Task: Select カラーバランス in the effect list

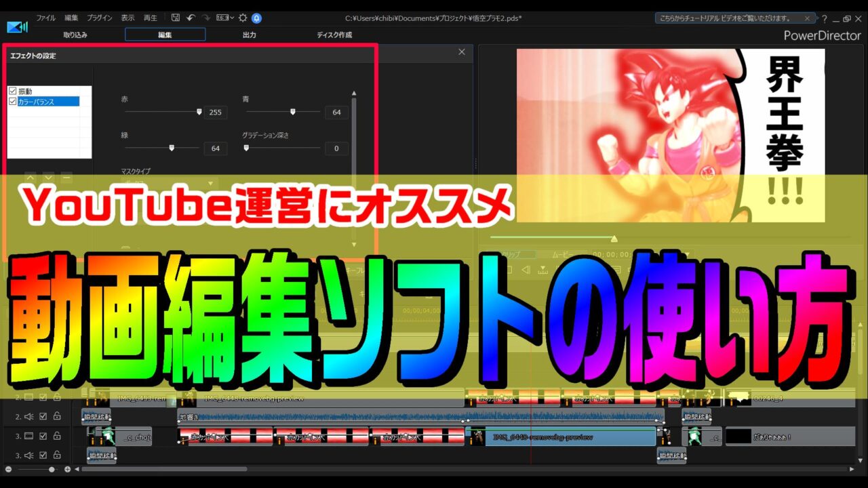Action: coord(49,102)
